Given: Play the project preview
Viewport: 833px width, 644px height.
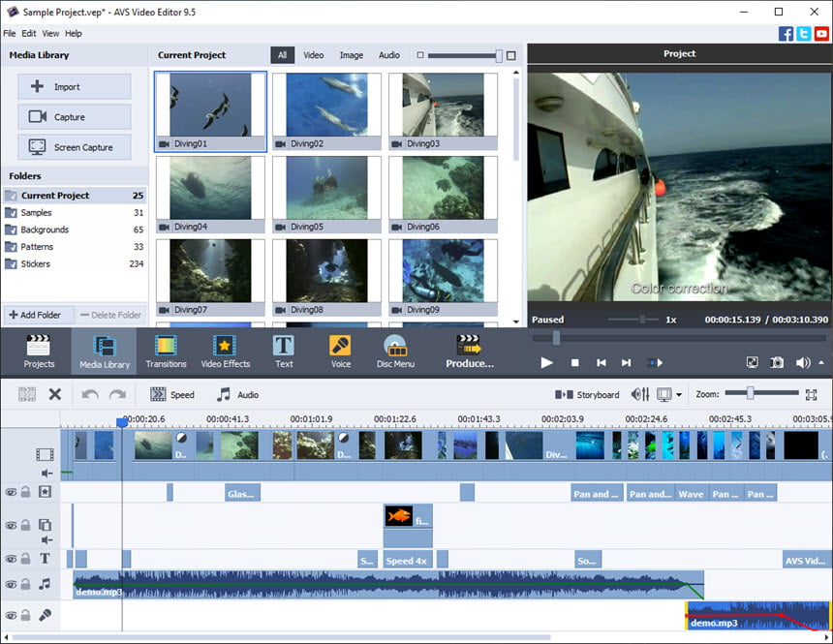Looking at the screenshot, I should point(546,363).
